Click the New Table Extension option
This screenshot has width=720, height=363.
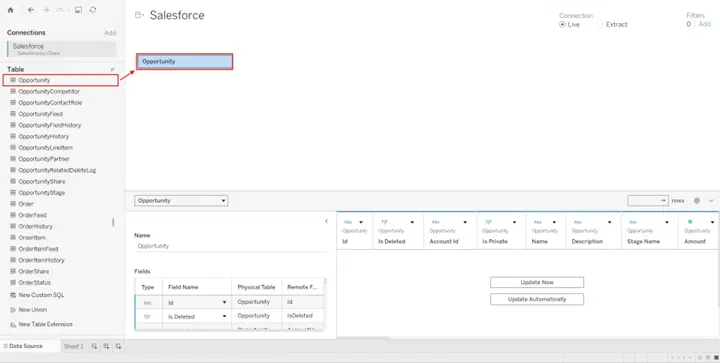click(41, 324)
